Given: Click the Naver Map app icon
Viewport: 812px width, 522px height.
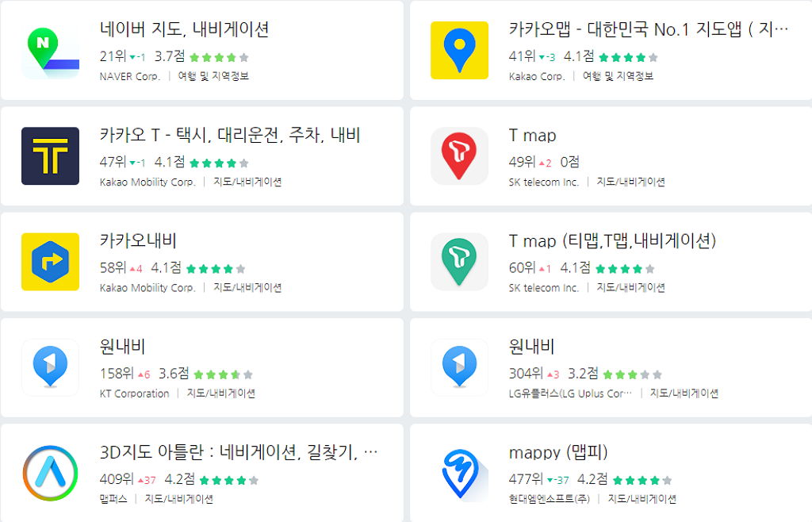Looking at the screenshot, I should click(x=50, y=50).
